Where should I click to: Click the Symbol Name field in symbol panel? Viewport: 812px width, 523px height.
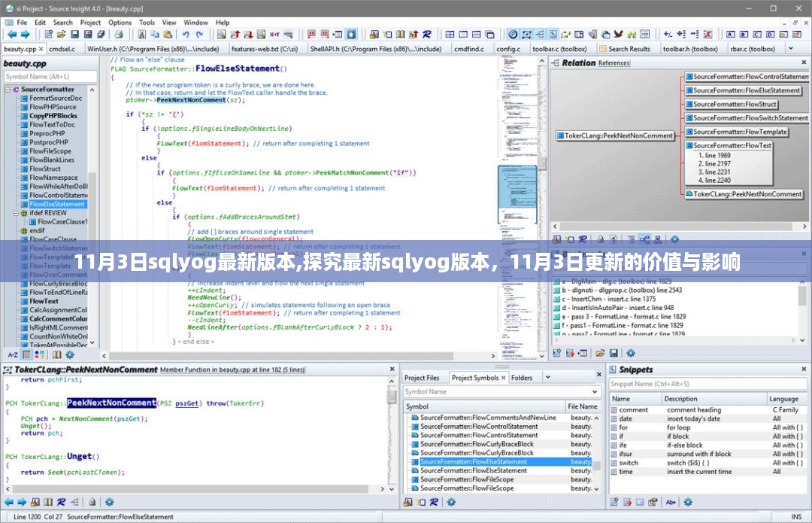(50, 77)
